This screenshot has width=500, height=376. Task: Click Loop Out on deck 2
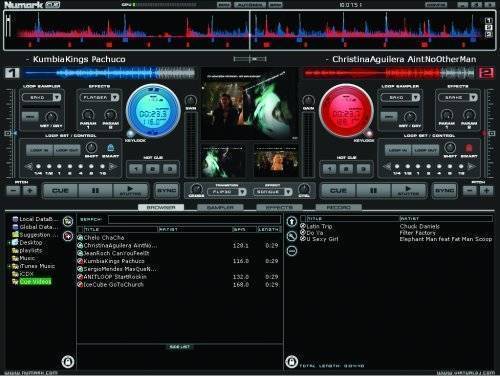click(425, 150)
